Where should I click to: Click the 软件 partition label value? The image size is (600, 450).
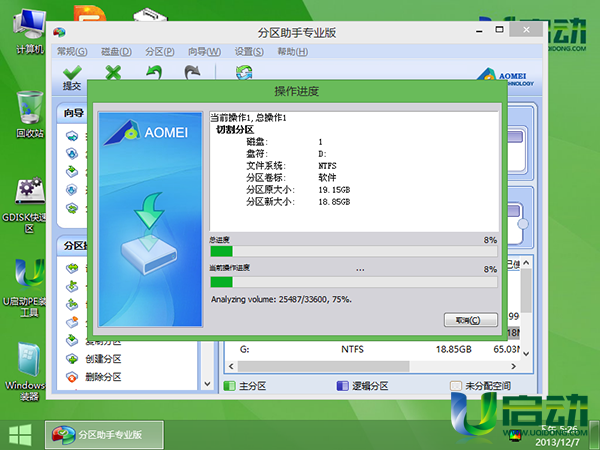327,178
